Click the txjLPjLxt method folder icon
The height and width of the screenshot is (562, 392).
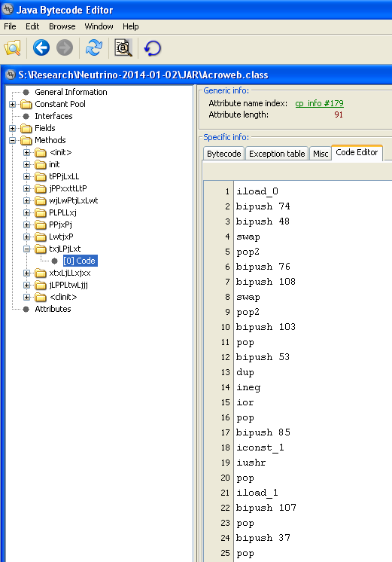pyautogui.click(x=41, y=249)
